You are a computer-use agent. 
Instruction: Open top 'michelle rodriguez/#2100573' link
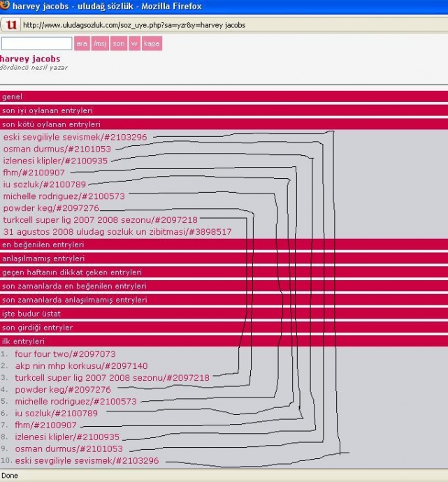coord(64,196)
